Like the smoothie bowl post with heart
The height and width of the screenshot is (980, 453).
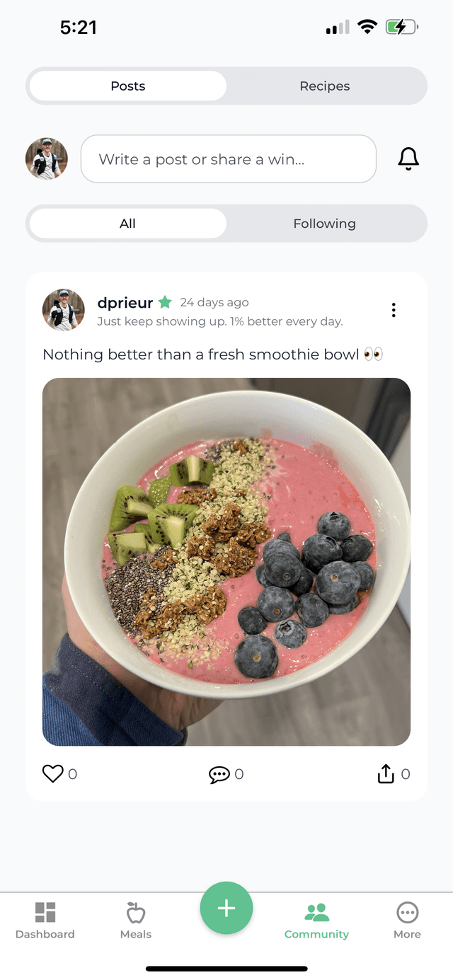click(53, 774)
